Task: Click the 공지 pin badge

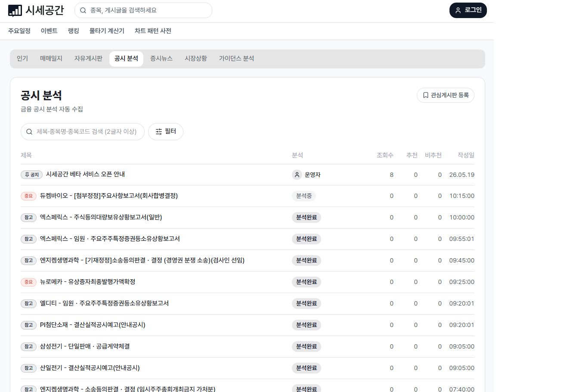Action: (31, 175)
